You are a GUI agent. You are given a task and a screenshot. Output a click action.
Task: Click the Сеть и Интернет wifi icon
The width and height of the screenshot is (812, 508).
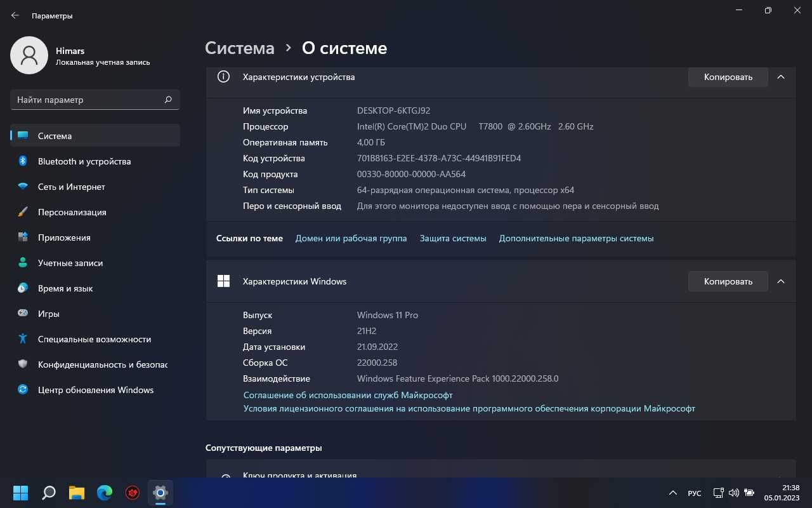point(23,187)
